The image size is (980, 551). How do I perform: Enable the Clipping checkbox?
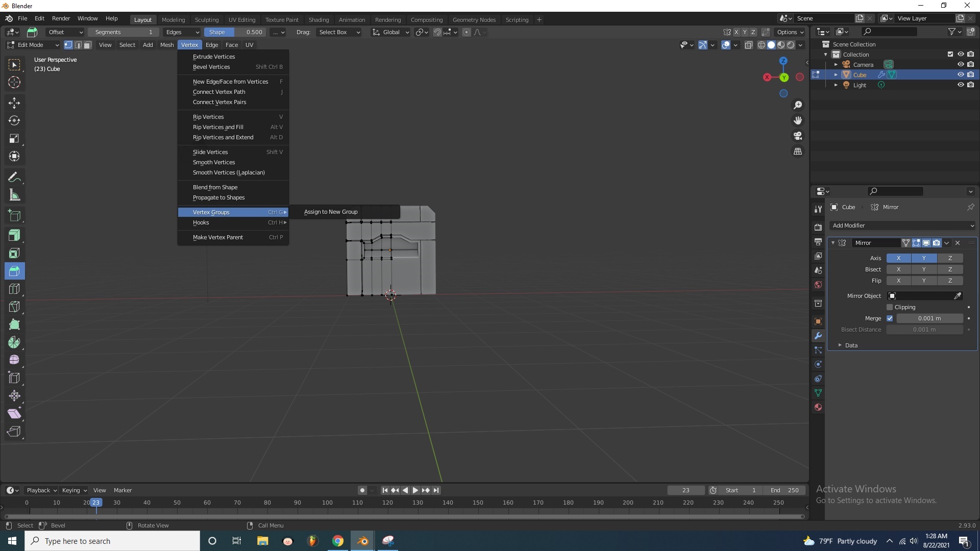(x=890, y=307)
